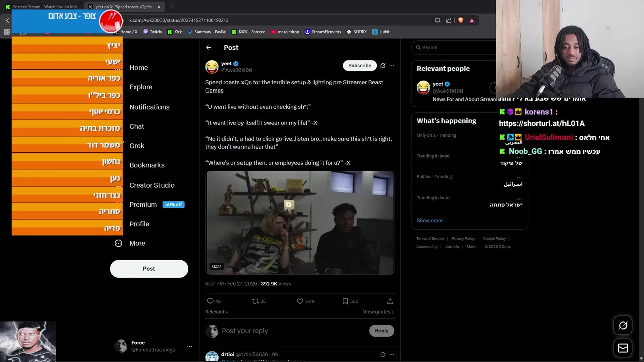This screenshot has height=362, width=644.
Task: Open more options on yeet's post
Action: tap(392, 66)
